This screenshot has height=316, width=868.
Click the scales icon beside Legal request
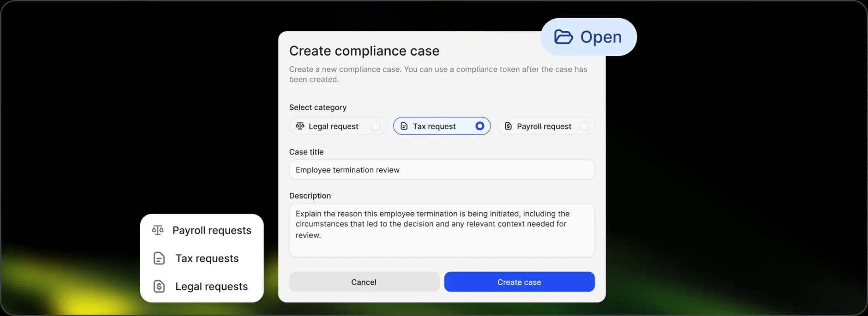coord(300,126)
